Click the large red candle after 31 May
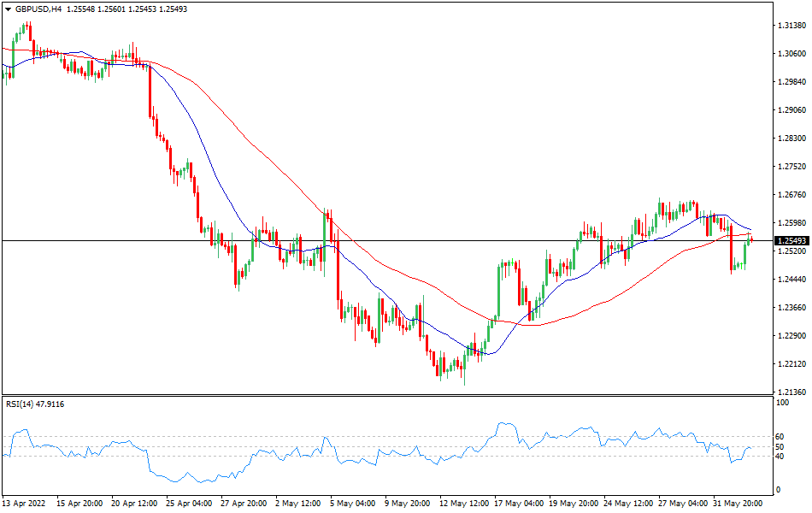The height and width of the screenshot is (513, 812). 731,248
